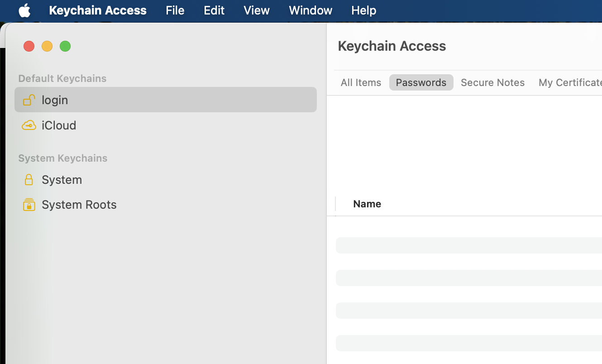Open the Window menu
This screenshot has width=602, height=364.
click(x=311, y=10)
